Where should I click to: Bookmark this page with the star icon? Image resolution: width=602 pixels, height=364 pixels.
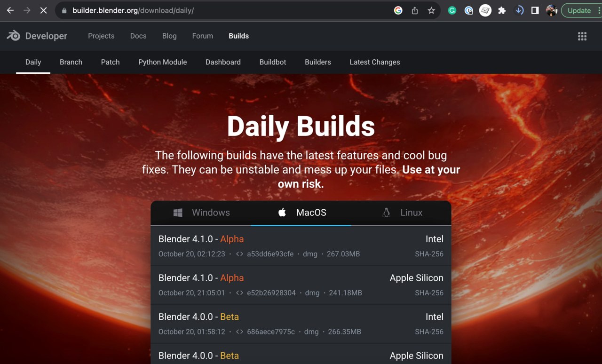point(431,10)
